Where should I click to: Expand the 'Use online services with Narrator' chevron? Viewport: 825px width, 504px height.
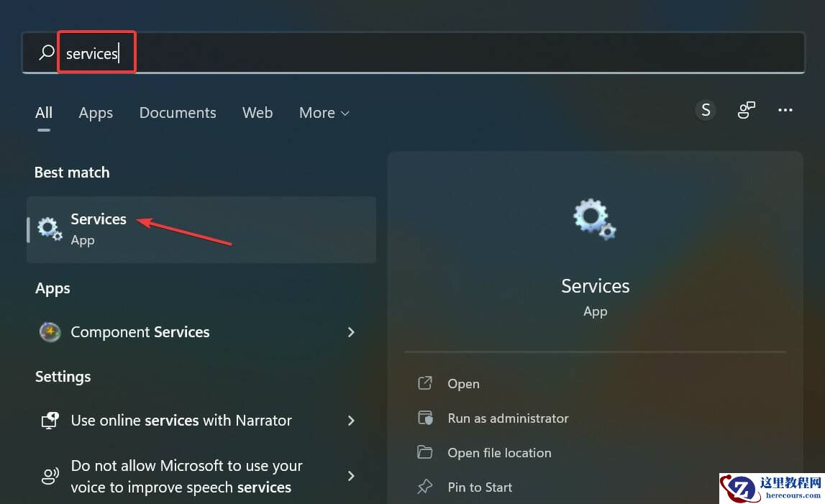(x=351, y=421)
